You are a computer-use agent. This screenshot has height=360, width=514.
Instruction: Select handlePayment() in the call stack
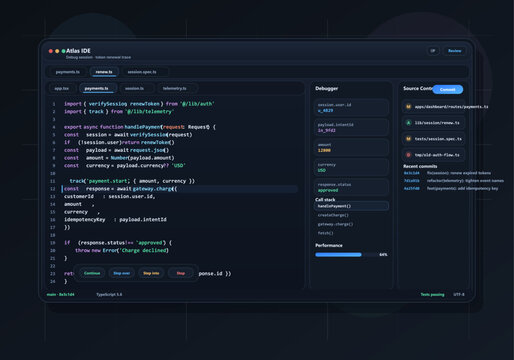351,206
